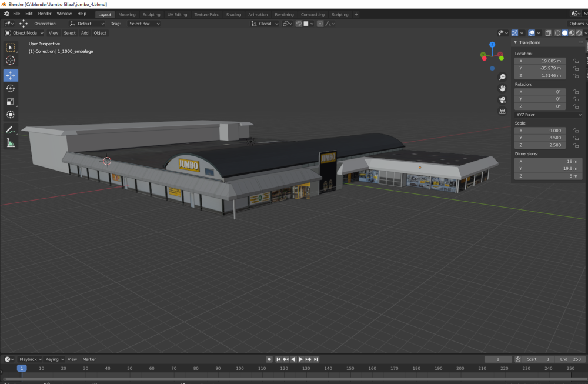Add new workspace with plus button
This screenshot has height=384, width=588.
356,15
